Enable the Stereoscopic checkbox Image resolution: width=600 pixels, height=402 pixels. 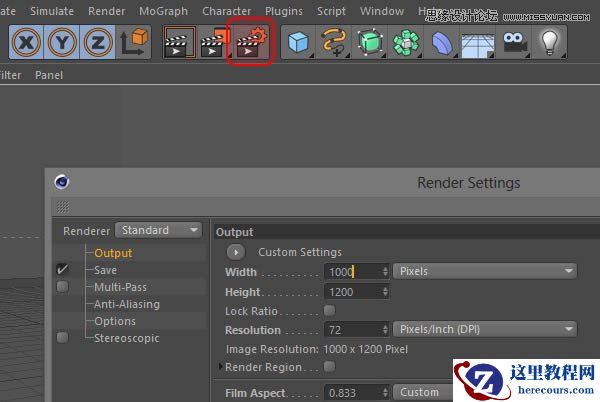pyautogui.click(x=62, y=337)
